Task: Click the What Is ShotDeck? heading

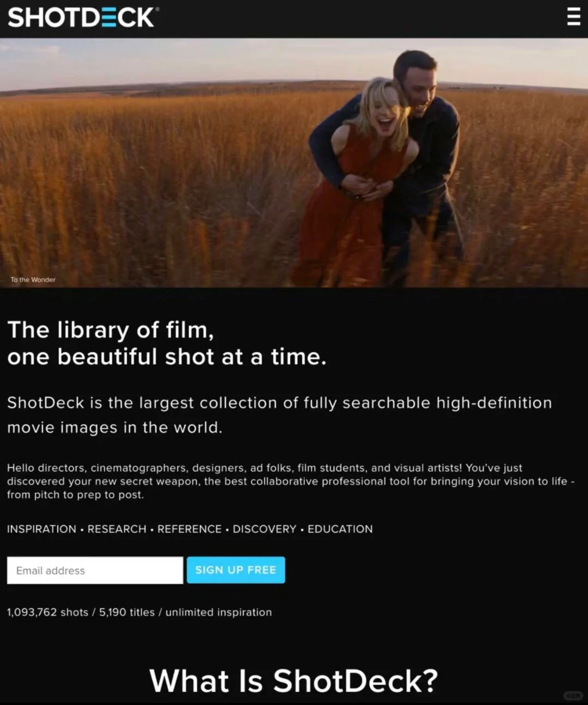Action: pyautogui.click(x=294, y=681)
